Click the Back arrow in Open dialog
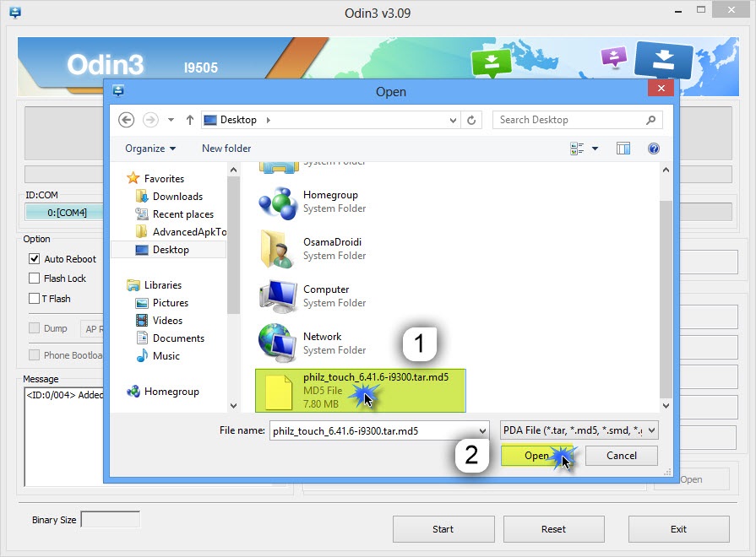The image size is (756, 557). tap(127, 120)
